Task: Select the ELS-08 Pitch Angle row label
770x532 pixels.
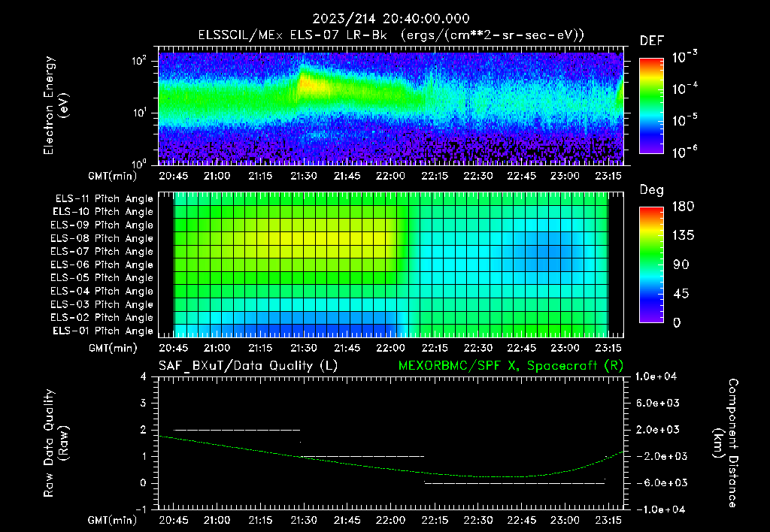Action: click(x=102, y=238)
